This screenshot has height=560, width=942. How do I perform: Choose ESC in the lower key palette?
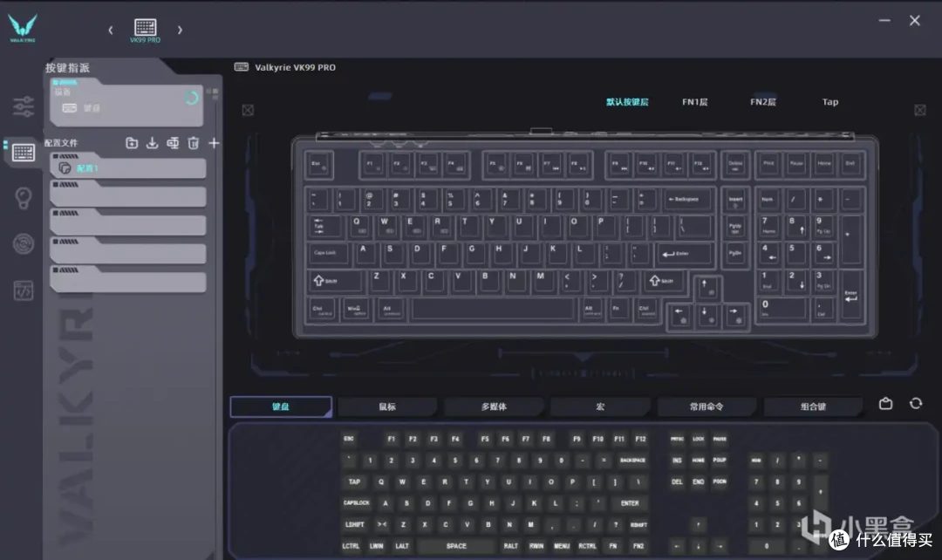tap(349, 439)
